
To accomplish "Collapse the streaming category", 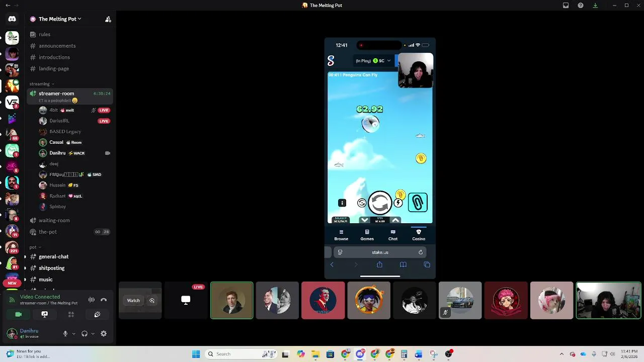I will pos(42,84).
